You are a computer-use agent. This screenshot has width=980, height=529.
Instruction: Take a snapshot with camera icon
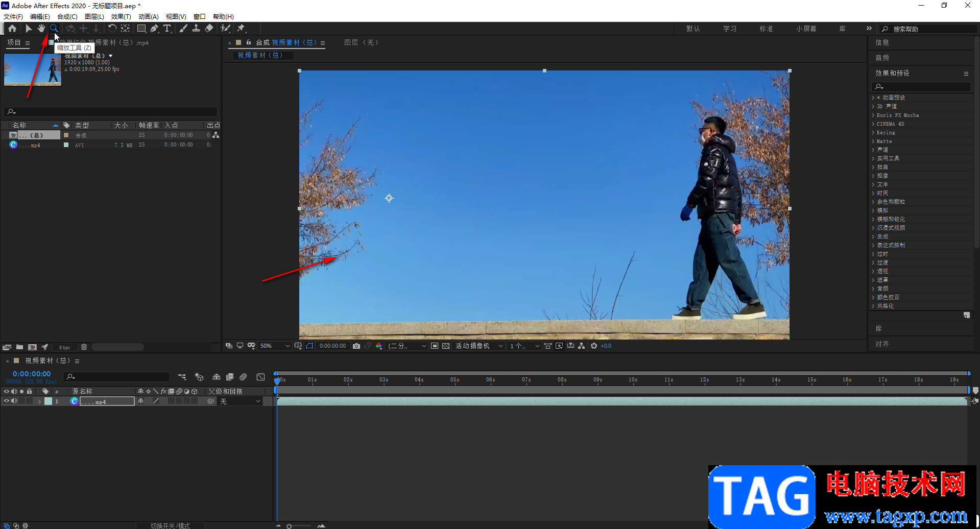pos(356,346)
